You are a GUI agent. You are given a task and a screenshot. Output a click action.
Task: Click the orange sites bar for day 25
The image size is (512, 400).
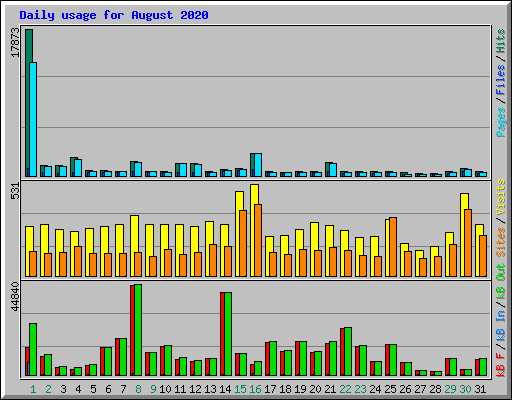tap(393, 247)
